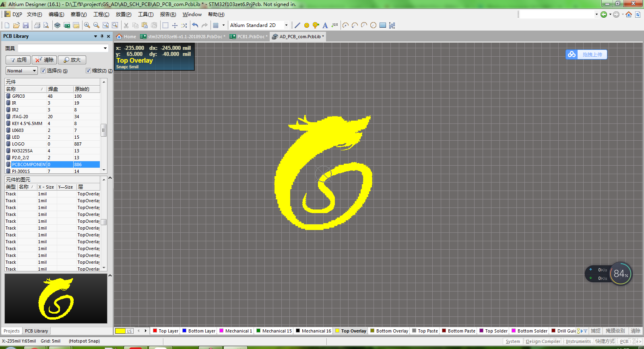The height and width of the screenshot is (349, 644).
Task: Save the current library with the floppy icon
Action: click(26, 25)
